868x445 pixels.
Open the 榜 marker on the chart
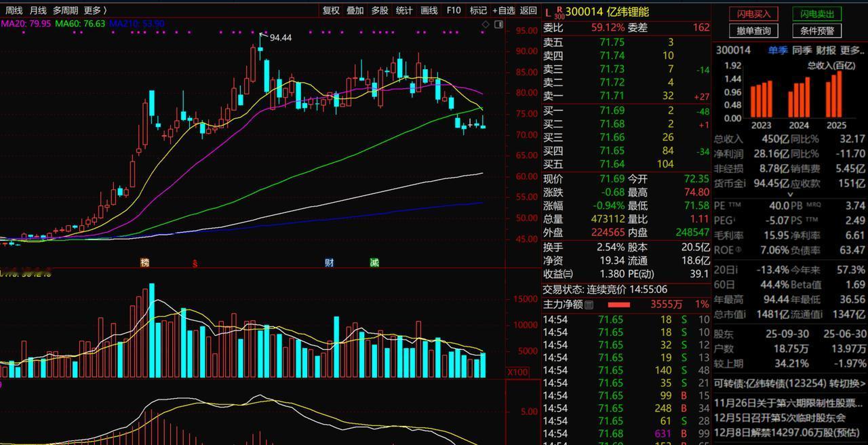[x=144, y=263]
